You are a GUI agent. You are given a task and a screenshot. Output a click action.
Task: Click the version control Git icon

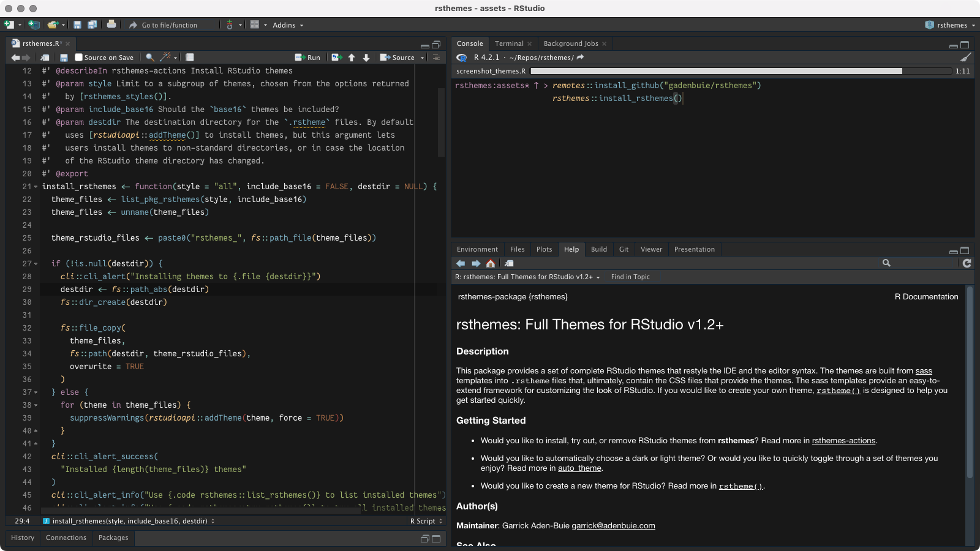click(x=230, y=24)
